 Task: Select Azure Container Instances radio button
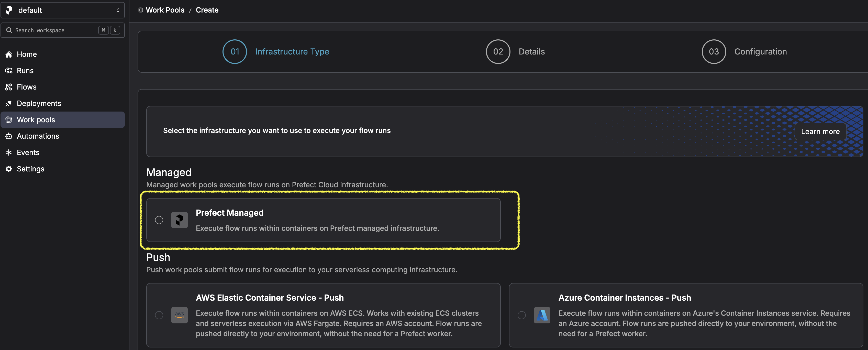(522, 315)
